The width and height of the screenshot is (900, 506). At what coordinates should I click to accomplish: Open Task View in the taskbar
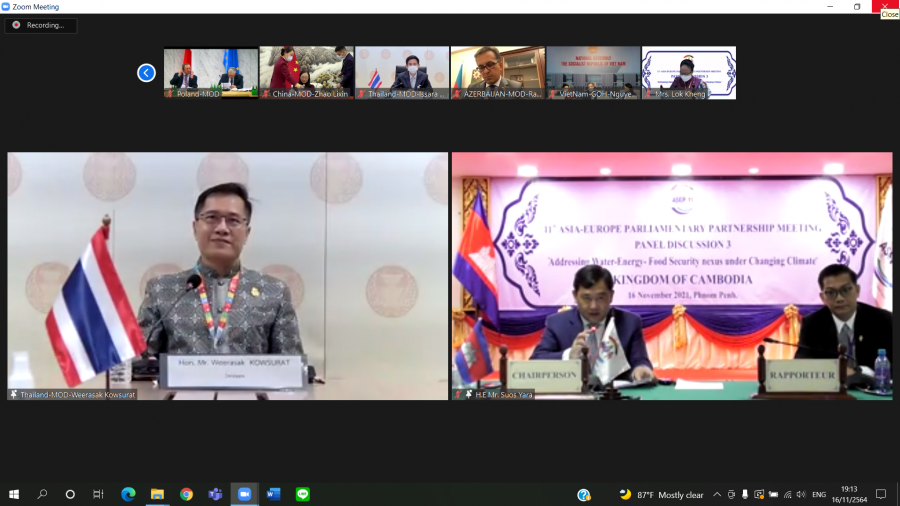[x=98, y=494]
